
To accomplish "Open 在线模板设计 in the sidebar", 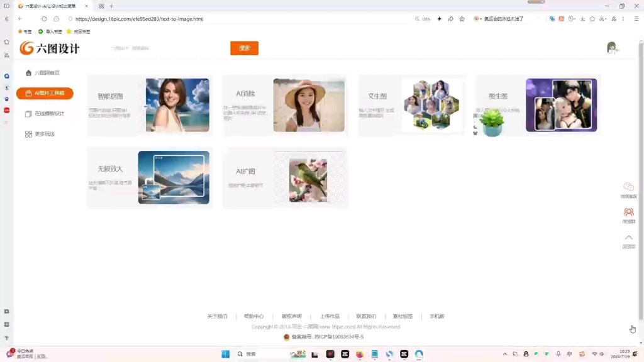I will pos(45,113).
